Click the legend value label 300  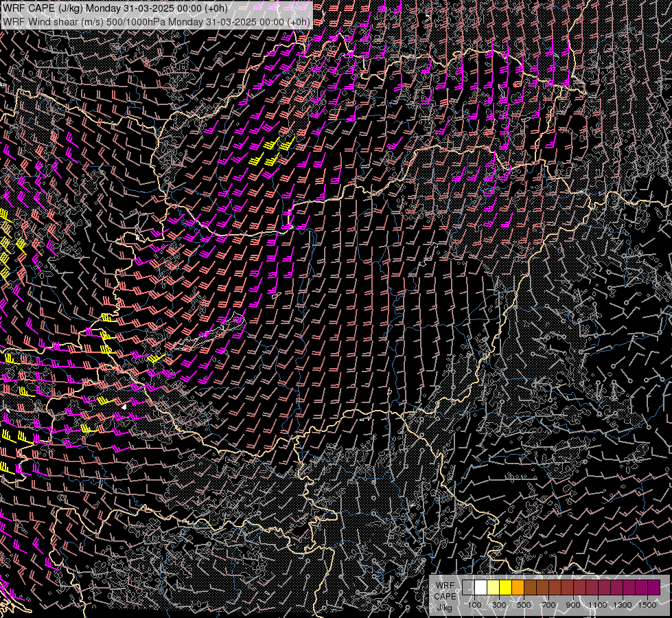(499, 605)
